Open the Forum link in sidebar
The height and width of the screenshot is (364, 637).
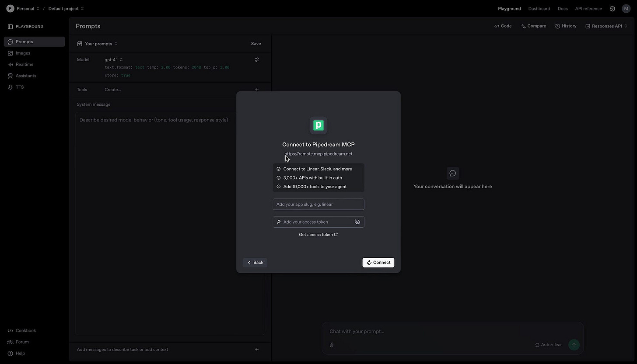[x=18, y=342]
